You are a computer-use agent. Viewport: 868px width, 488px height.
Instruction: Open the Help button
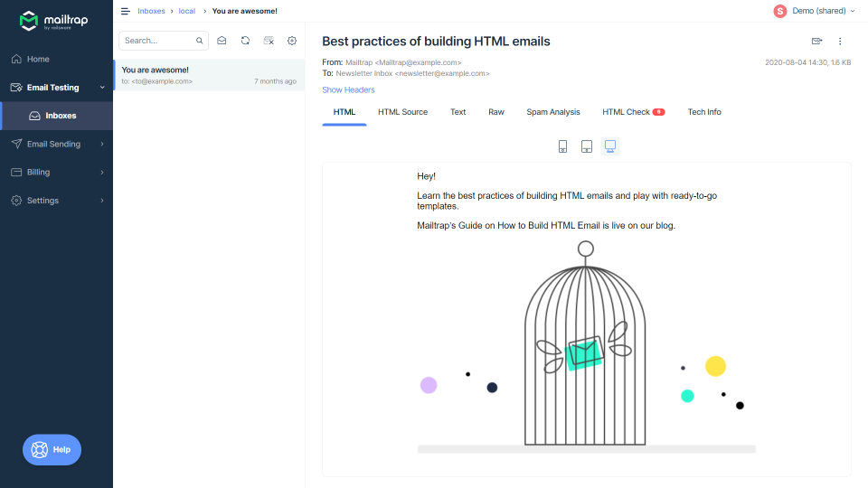point(52,450)
